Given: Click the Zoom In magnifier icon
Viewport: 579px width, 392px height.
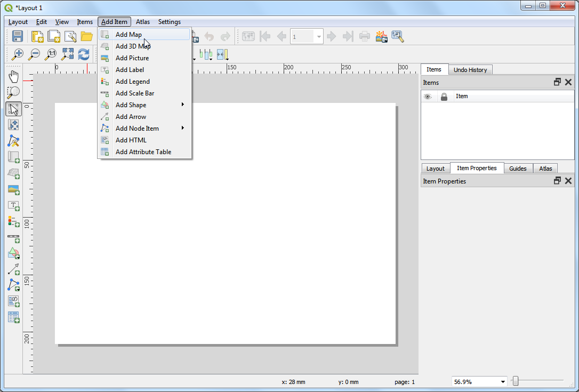Looking at the screenshot, I should (18, 54).
